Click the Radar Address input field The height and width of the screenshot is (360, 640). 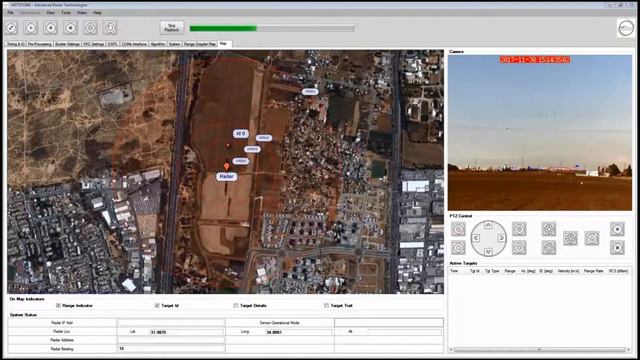click(x=171, y=340)
